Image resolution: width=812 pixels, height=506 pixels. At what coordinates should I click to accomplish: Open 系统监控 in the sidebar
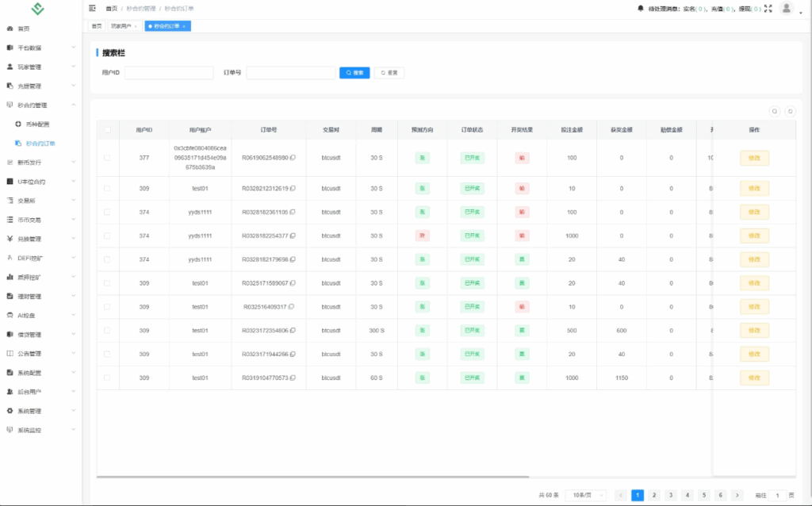tap(41, 430)
